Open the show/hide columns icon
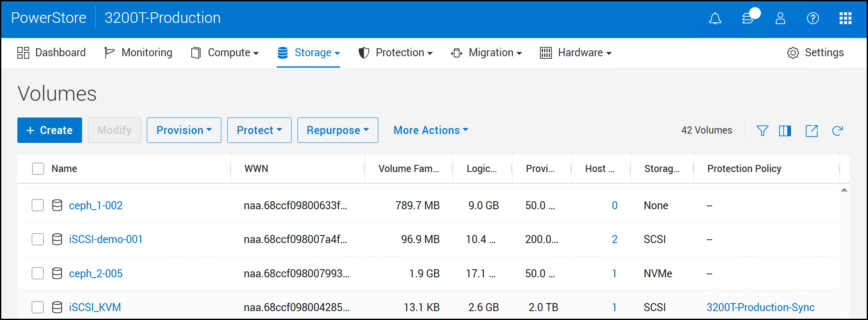This screenshot has height=320, width=868. pyautogui.click(x=785, y=131)
